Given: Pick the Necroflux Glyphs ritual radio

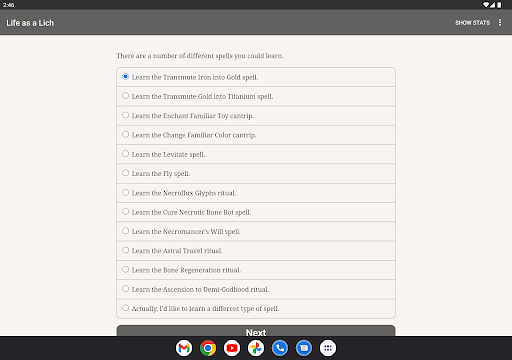Looking at the screenshot, I should pos(125,192).
